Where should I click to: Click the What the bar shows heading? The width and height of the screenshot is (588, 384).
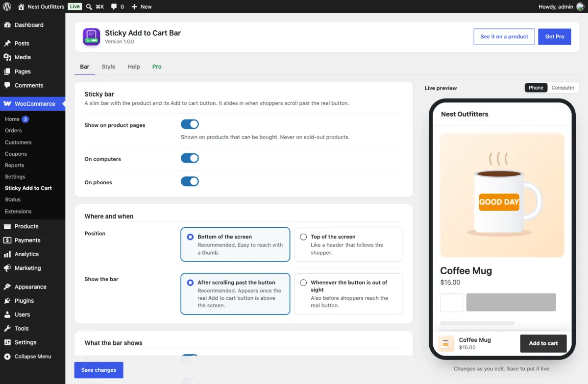pos(113,343)
